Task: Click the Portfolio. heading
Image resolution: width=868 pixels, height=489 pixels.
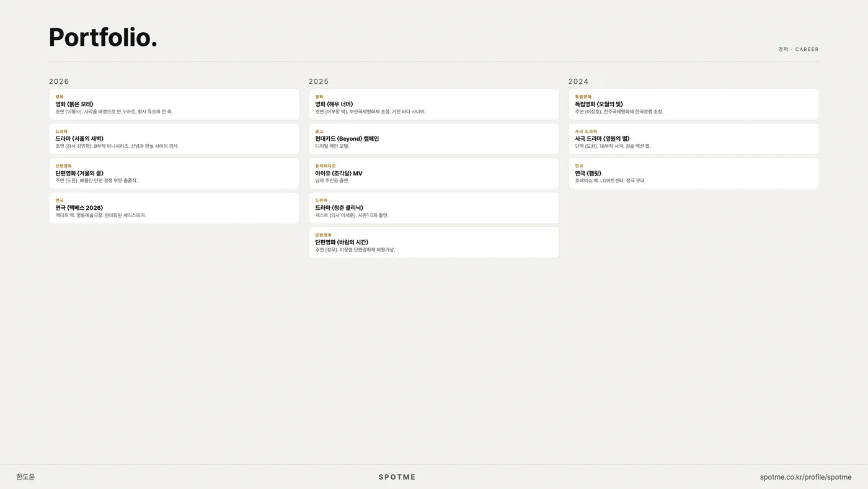Action: (103, 37)
